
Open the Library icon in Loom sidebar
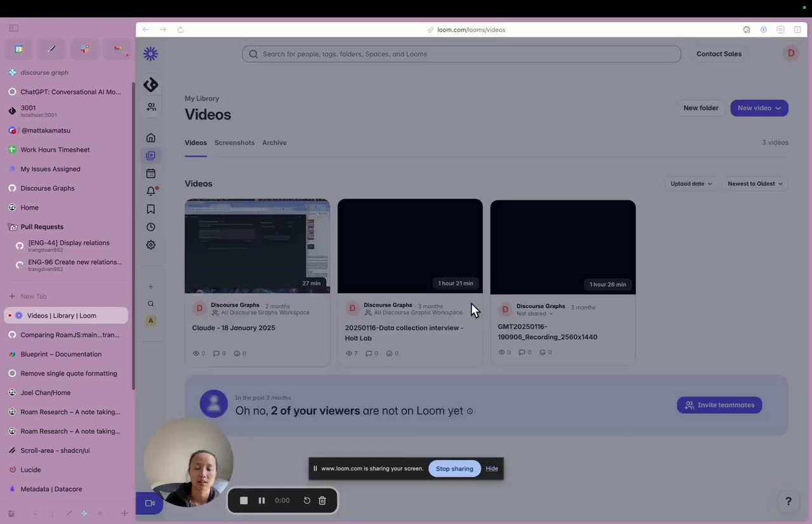[151, 155]
